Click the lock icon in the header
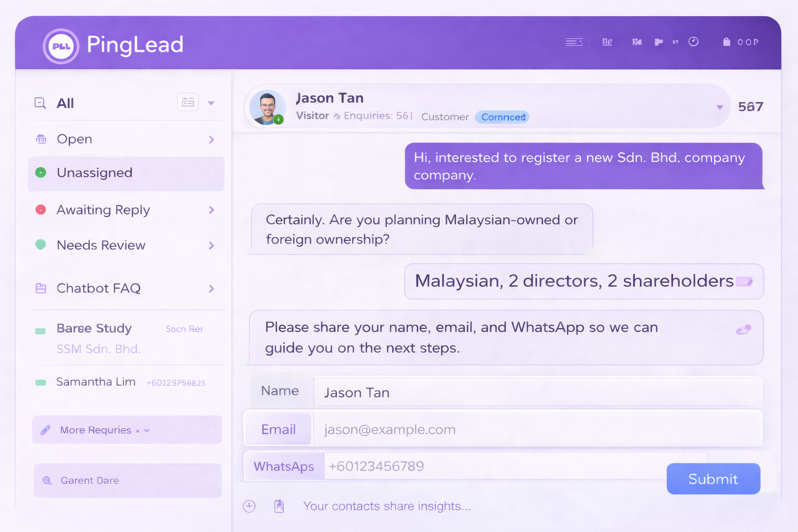The width and height of the screenshot is (798, 532). pos(726,42)
